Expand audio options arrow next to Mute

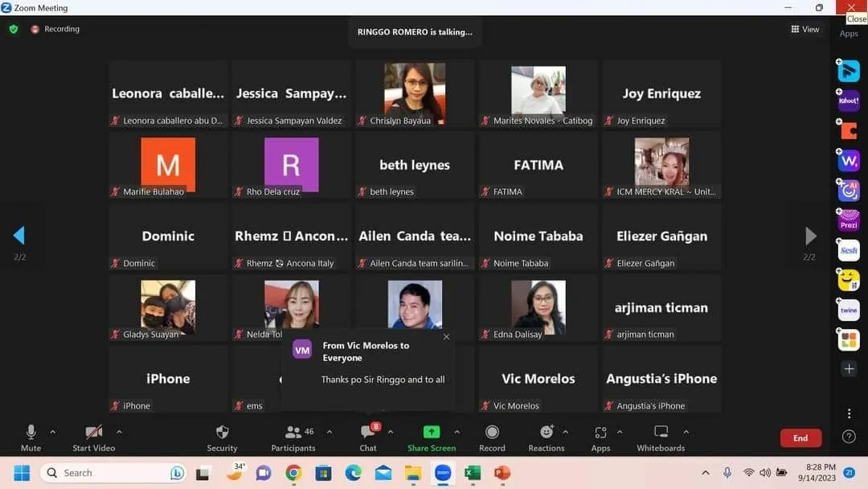pyautogui.click(x=52, y=432)
